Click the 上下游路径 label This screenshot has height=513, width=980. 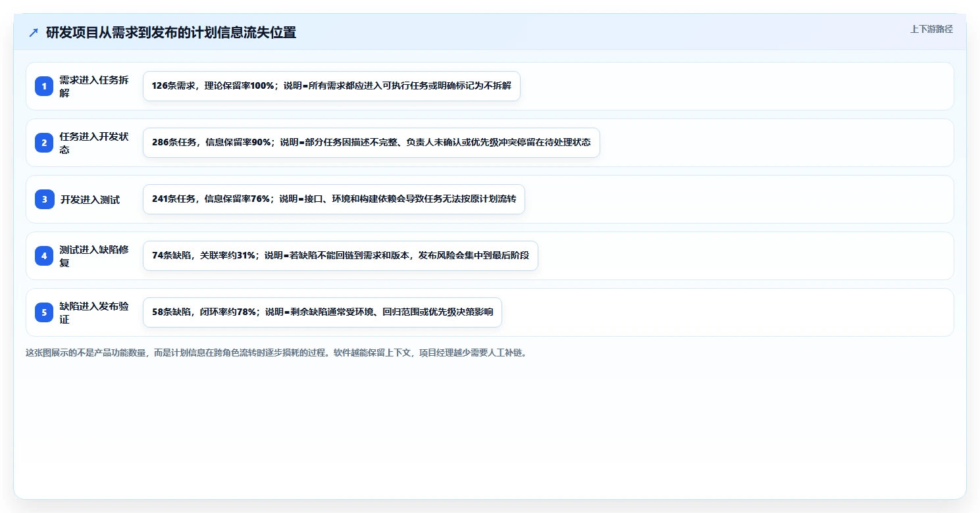pyautogui.click(x=931, y=29)
